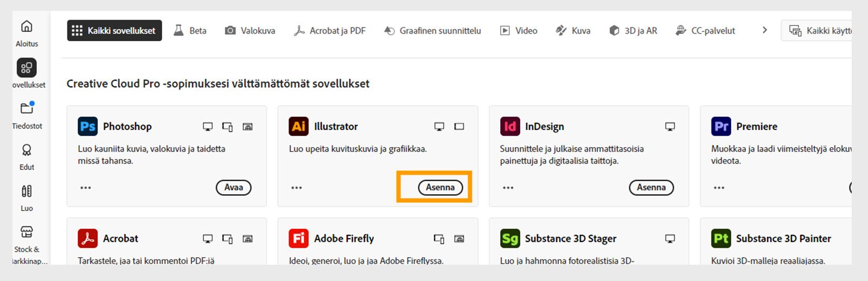Switch to the Acrobat ja PDF tab
The height and width of the screenshot is (281, 868).
330,30
